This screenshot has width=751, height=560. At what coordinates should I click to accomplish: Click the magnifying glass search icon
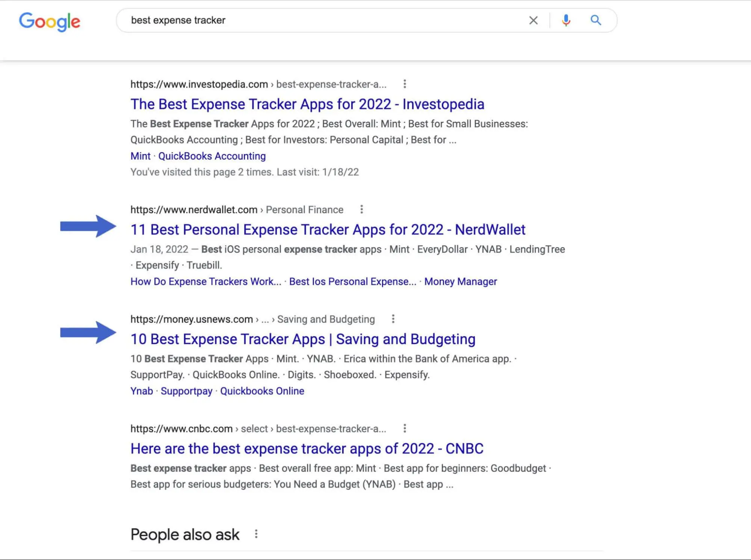pyautogui.click(x=595, y=20)
